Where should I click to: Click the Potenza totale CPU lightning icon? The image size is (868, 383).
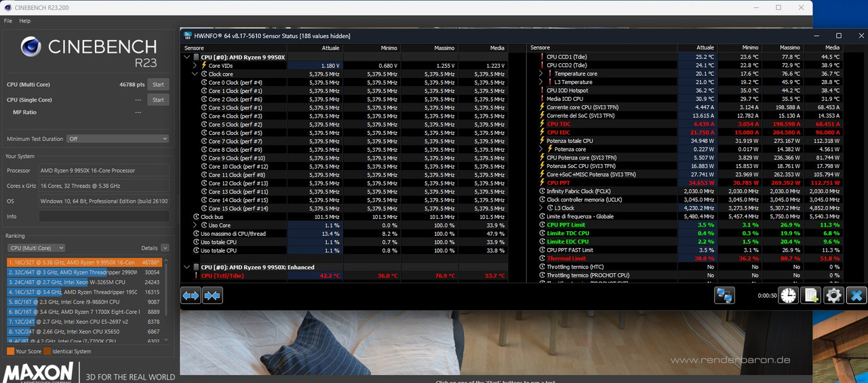click(x=542, y=141)
